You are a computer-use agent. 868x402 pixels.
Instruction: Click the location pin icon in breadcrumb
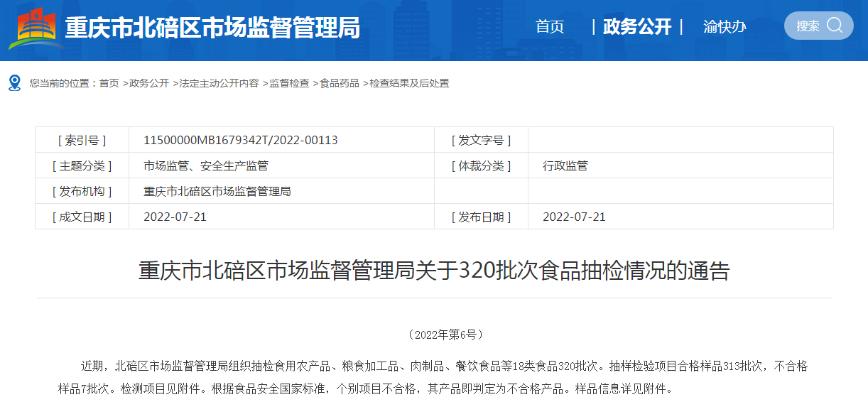pyautogui.click(x=15, y=83)
